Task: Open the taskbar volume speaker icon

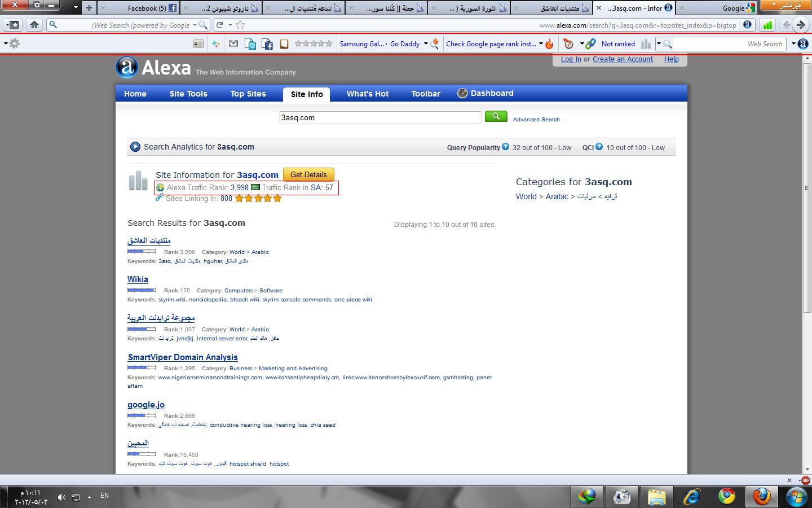Action: 61,497
